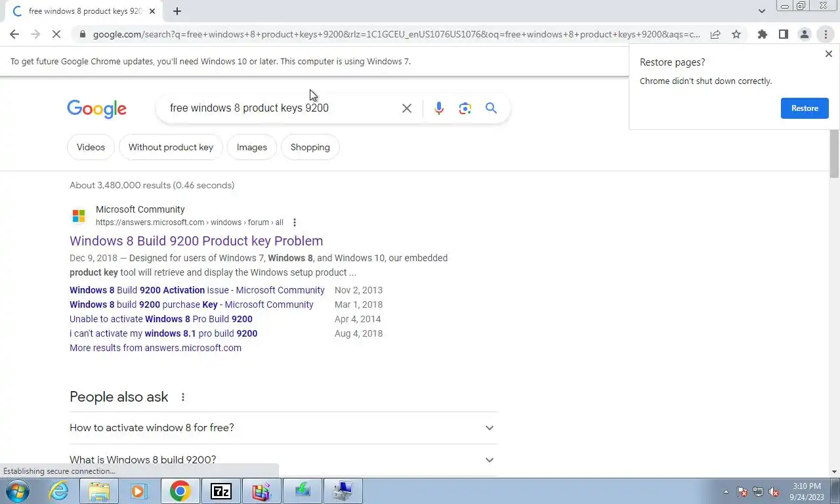This screenshot has height=504, width=840.
Task: Click the scrollbar down arrow
Action: point(834,471)
